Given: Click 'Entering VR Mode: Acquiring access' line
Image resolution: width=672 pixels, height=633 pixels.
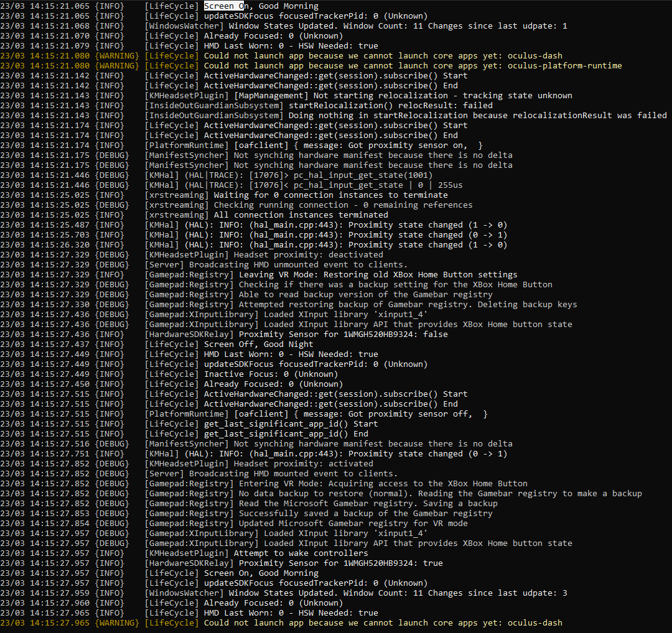Looking at the screenshot, I should pos(264,483).
